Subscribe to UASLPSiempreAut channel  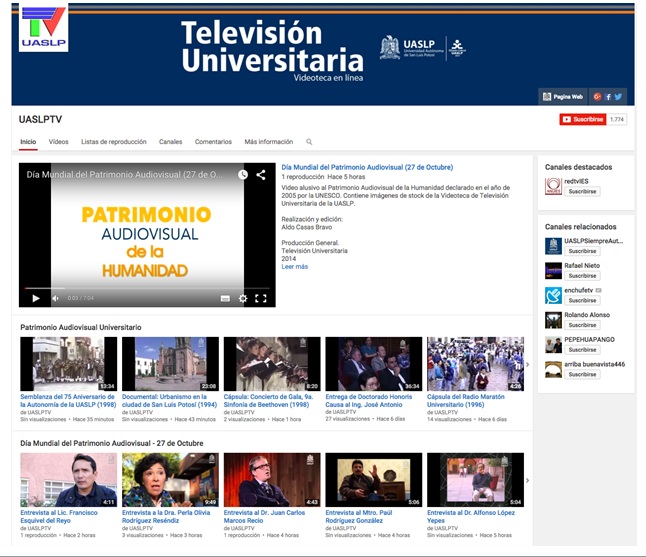coord(583,251)
